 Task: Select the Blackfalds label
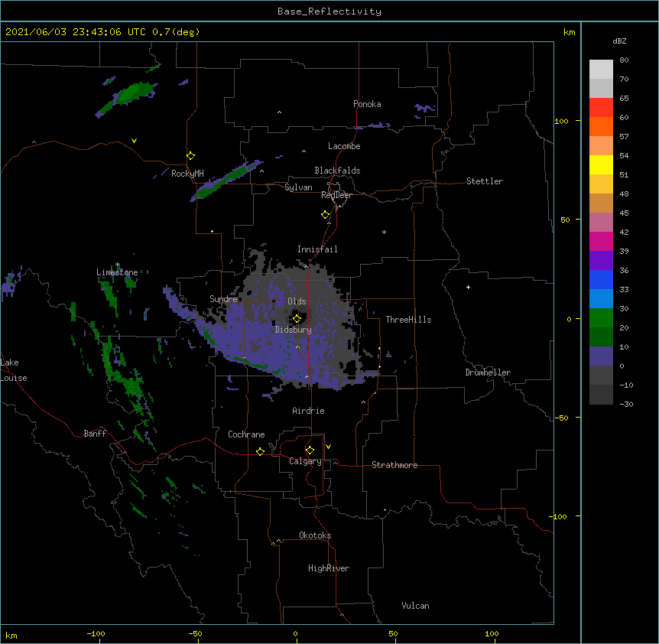pos(337,171)
